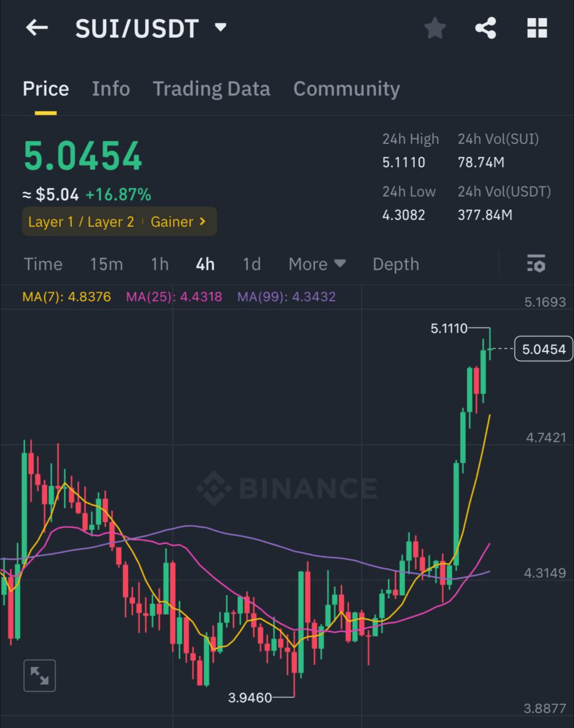Tap the 24h Low value 4.3082
574x728 pixels.
404,215
